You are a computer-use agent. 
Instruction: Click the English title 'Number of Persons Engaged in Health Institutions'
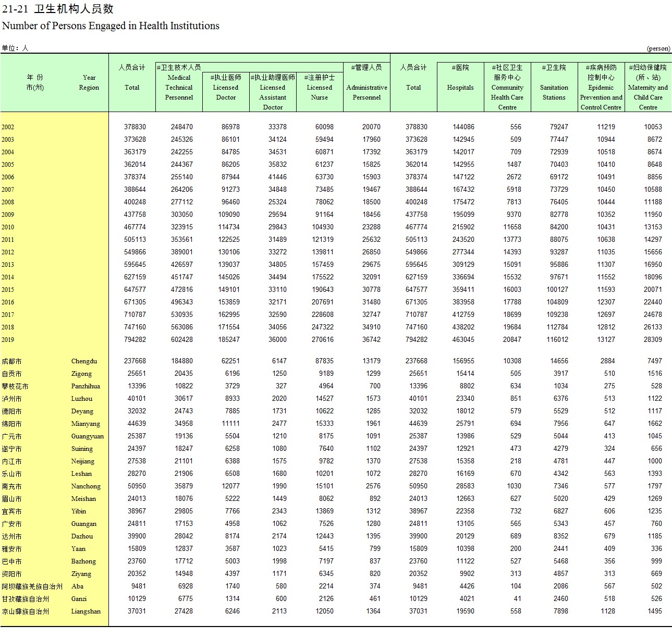(x=111, y=26)
